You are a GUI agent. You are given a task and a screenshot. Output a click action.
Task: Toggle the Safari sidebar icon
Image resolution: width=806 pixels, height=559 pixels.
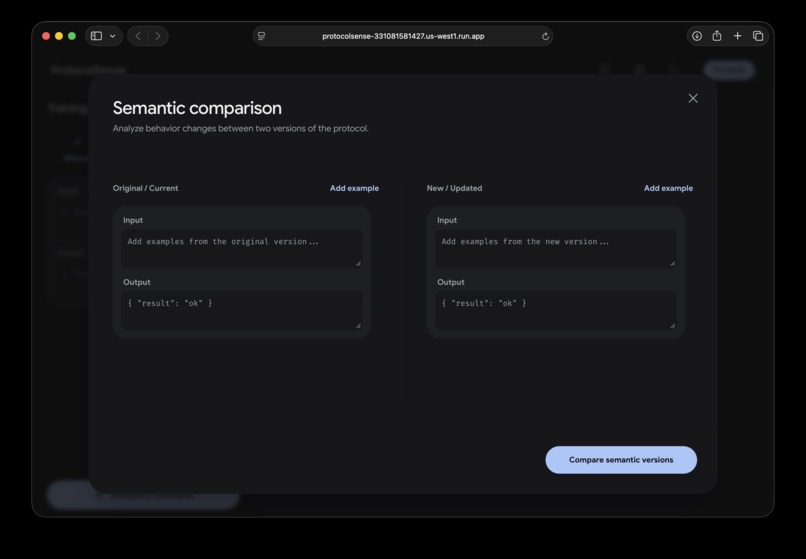[x=96, y=36]
